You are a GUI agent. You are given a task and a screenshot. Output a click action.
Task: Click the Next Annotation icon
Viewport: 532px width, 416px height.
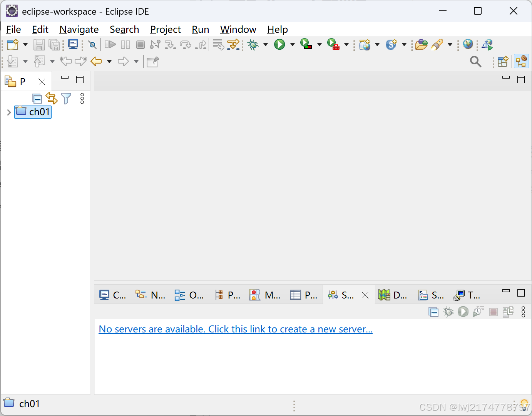coord(12,61)
